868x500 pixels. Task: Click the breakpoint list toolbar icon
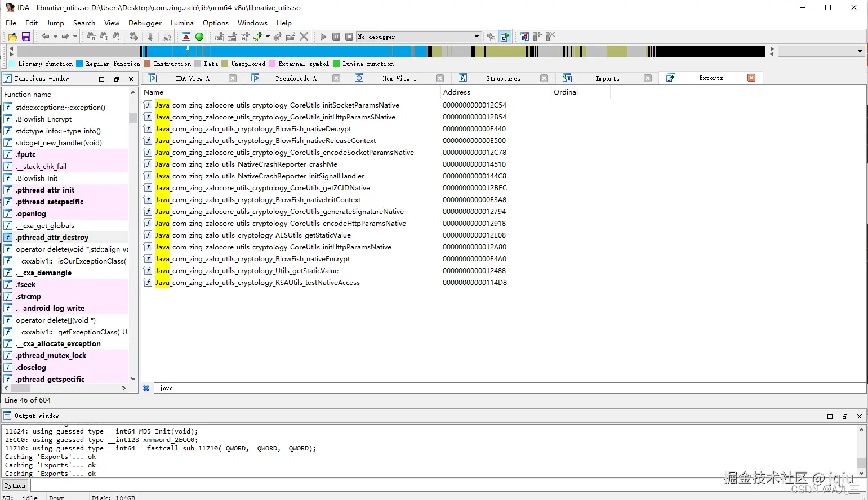point(524,37)
